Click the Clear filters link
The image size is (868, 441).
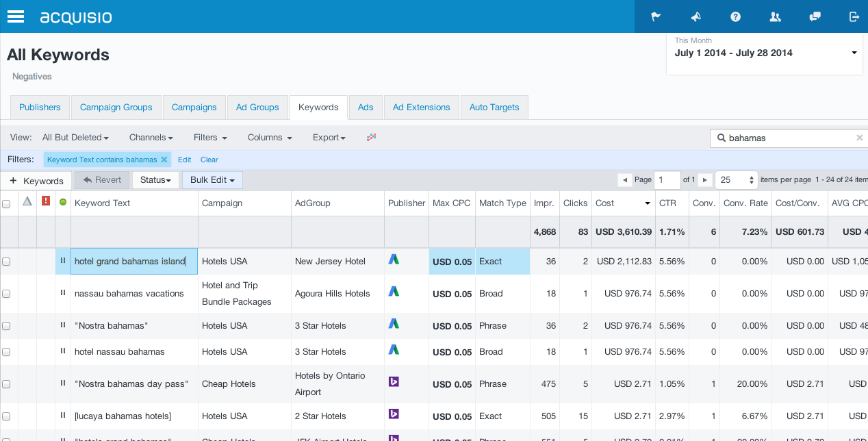click(x=209, y=160)
